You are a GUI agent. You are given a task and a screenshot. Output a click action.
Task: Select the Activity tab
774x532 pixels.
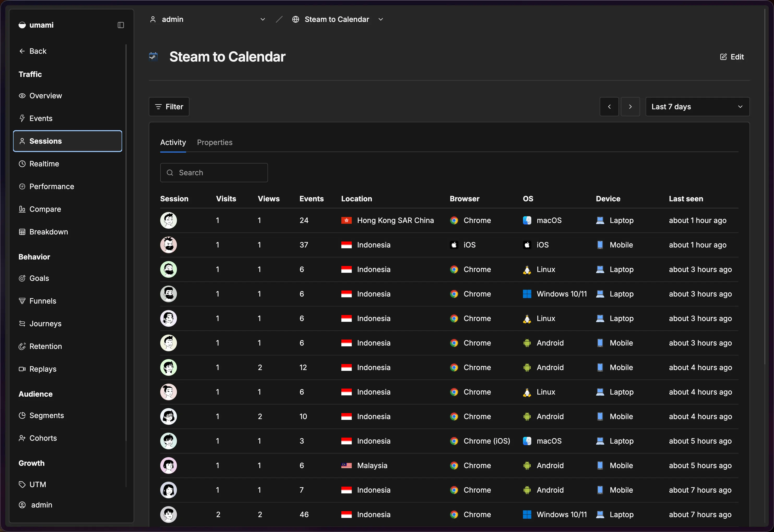[x=173, y=142]
